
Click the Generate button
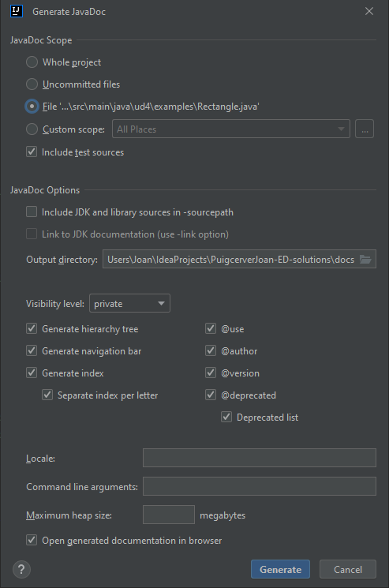[280, 569]
